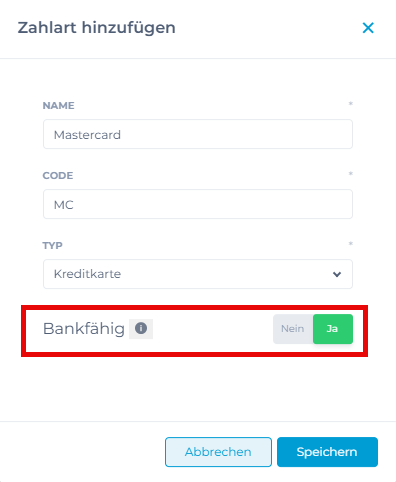The width and height of the screenshot is (396, 482).
Task: Click the chevron arrow in Typ field
Action: point(337,274)
